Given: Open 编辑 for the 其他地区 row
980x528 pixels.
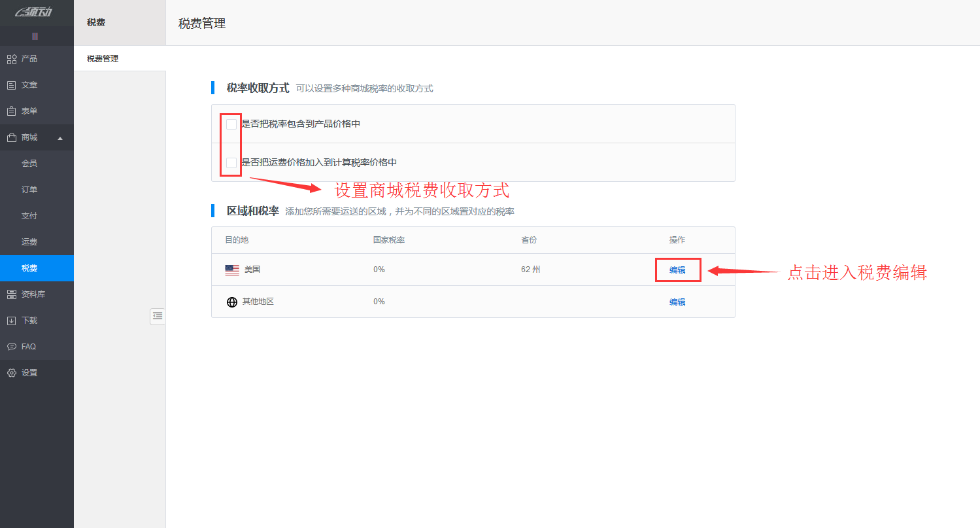Looking at the screenshot, I should point(677,302).
